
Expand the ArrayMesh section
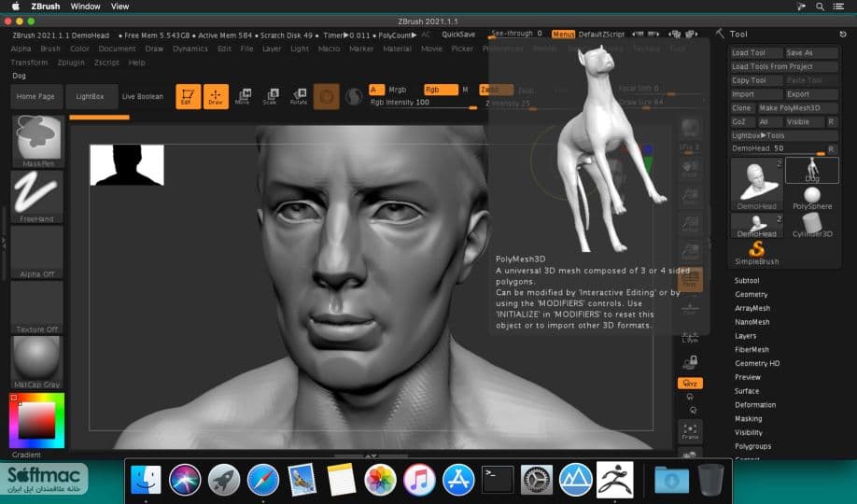pos(752,308)
